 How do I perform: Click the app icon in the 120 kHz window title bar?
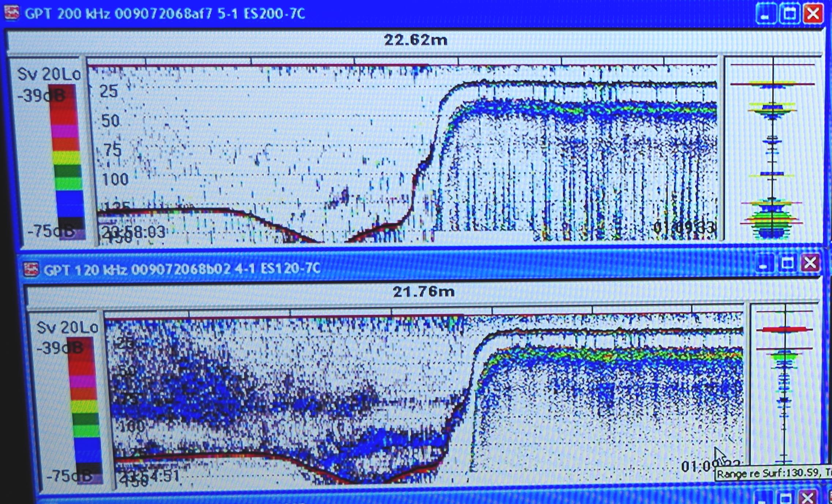[x=31, y=269]
